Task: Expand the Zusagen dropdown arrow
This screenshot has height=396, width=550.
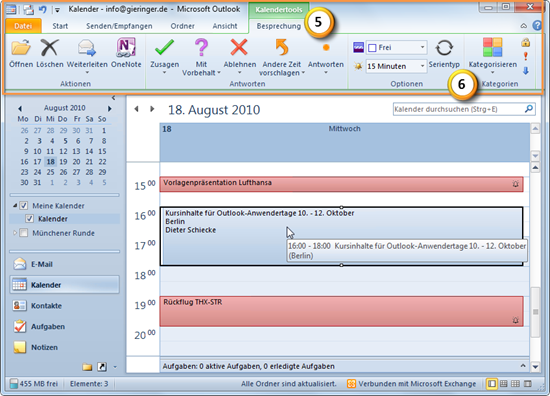Action: click(x=164, y=73)
